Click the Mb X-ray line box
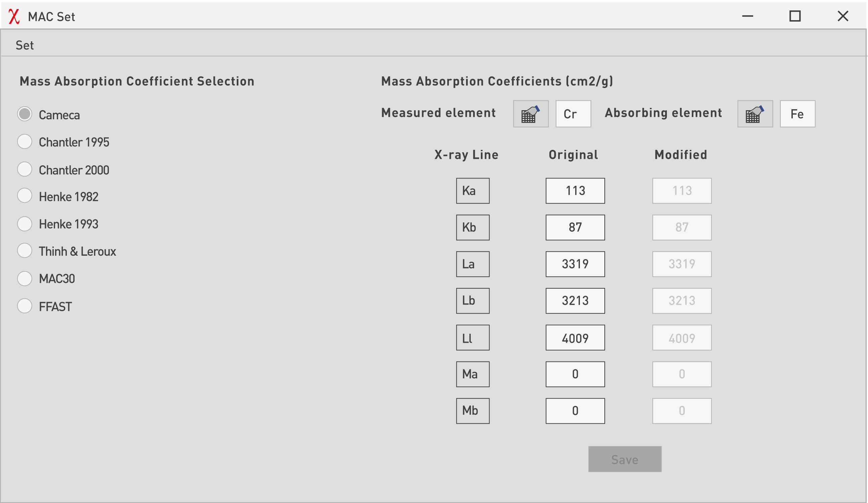The image size is (868, 503). tap(472, 411)
